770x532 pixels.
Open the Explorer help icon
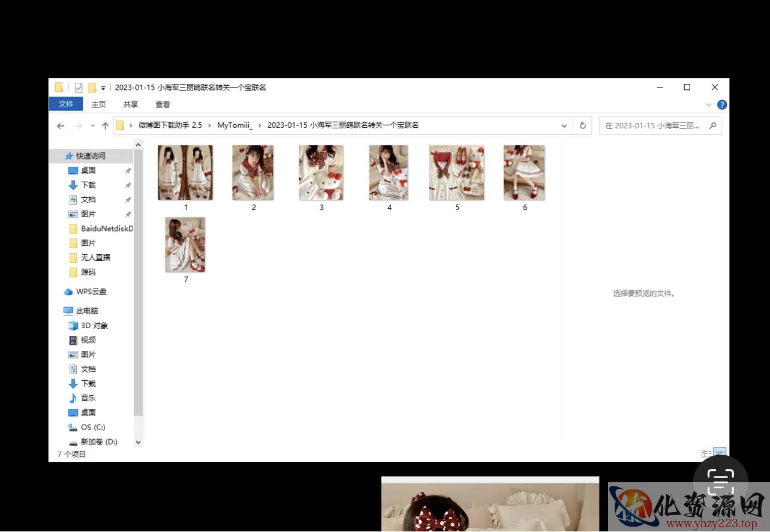click(722, 104)
